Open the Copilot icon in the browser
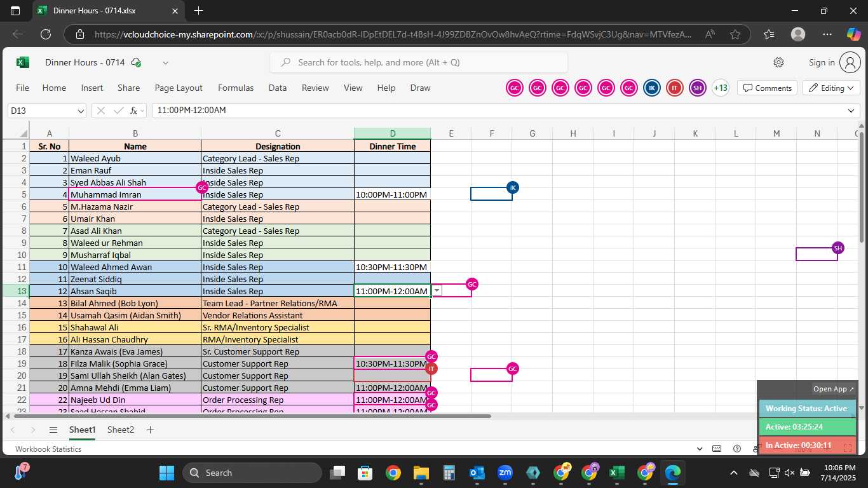This screenshot has height=488, width=868. tap(853, 34)
